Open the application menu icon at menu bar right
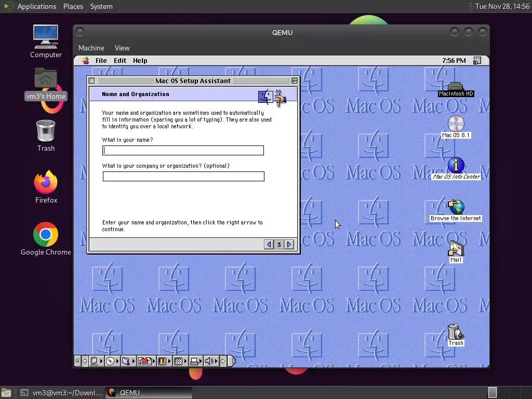 click(x=477, y=61)
